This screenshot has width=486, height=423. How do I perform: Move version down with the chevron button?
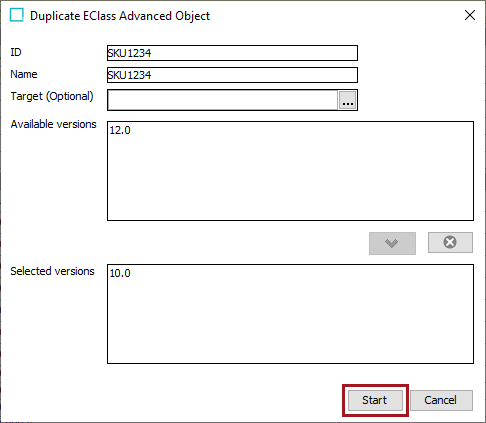[392, 243]
